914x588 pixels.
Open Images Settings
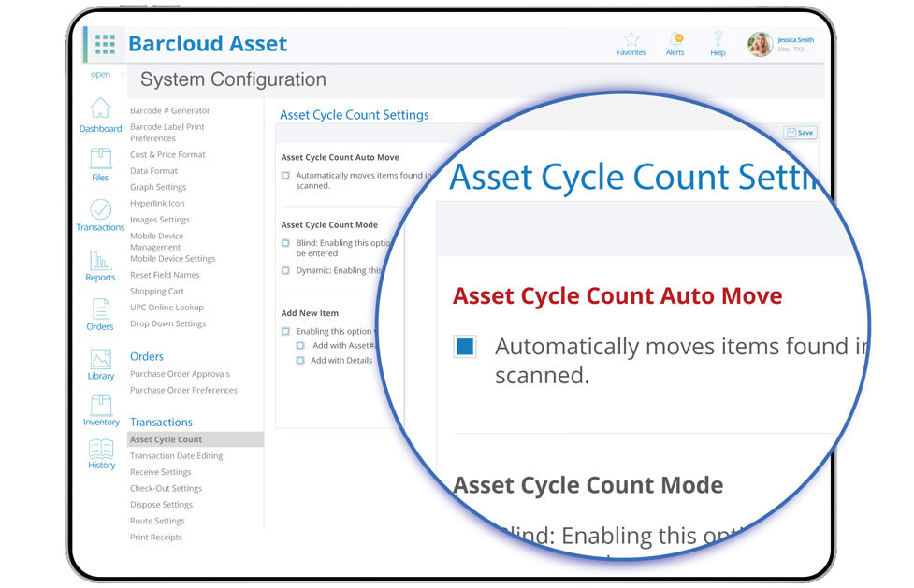[x=160, y=220]
